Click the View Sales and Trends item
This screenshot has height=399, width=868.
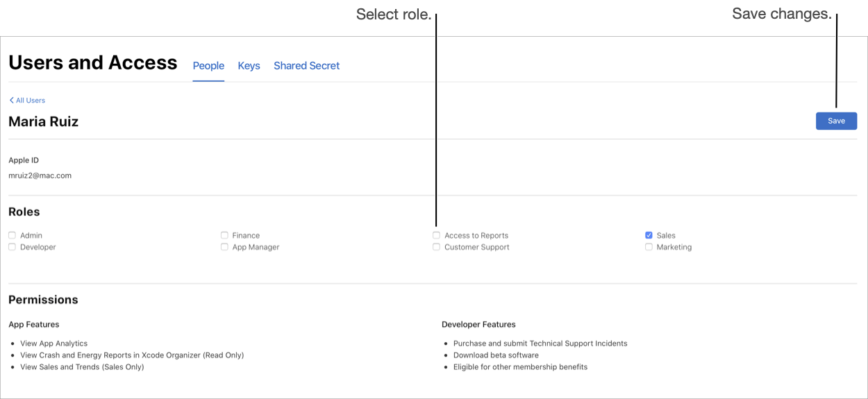point(82,367)
